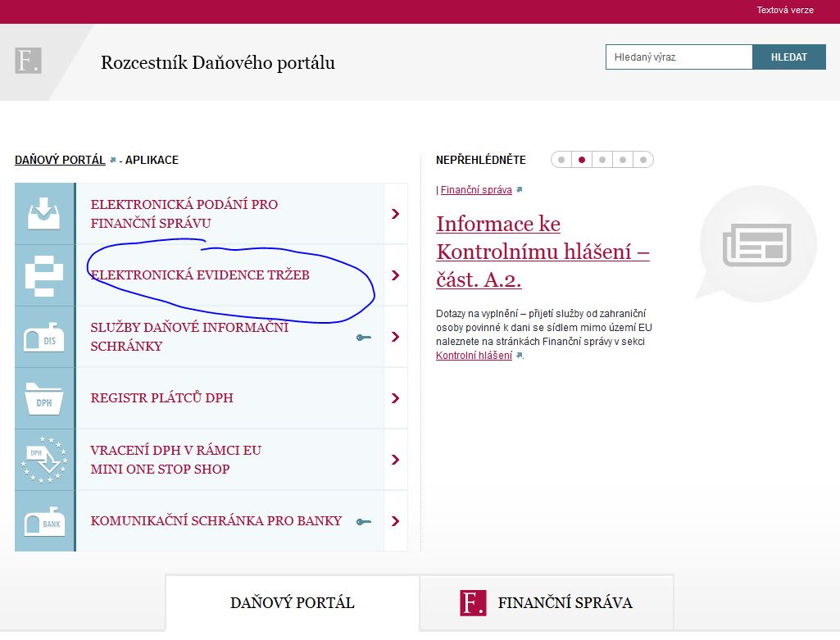Select the third carousel dot in Nepřehlédněte
This screenshot has width=840, height=640.
tap(602, 160)
